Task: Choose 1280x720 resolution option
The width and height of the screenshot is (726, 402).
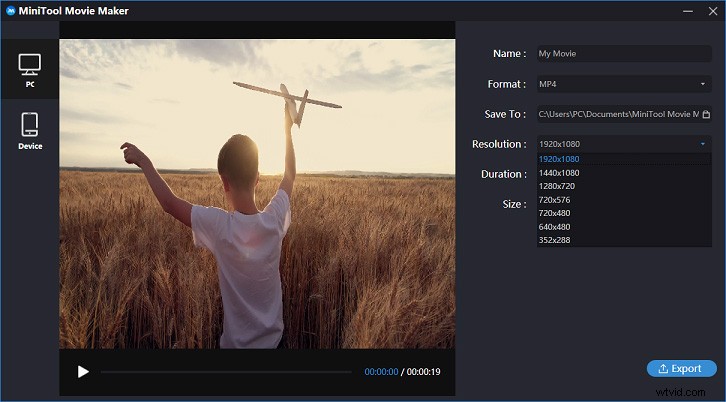Action: coord(624,186)
